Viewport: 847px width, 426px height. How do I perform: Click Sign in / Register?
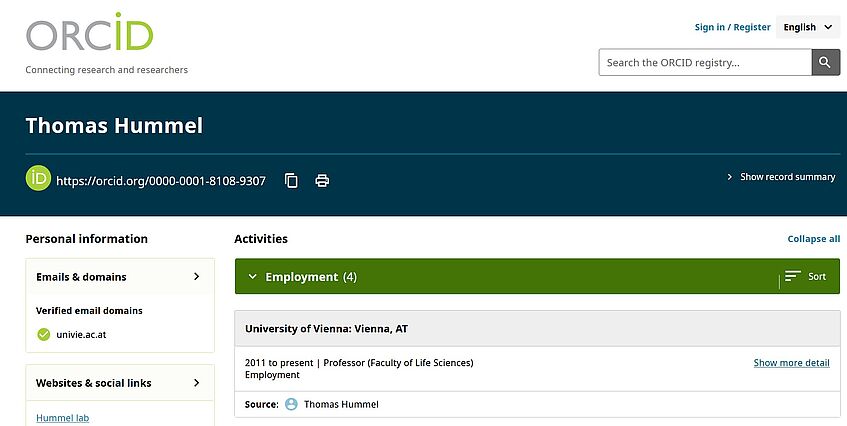[732, 27]
